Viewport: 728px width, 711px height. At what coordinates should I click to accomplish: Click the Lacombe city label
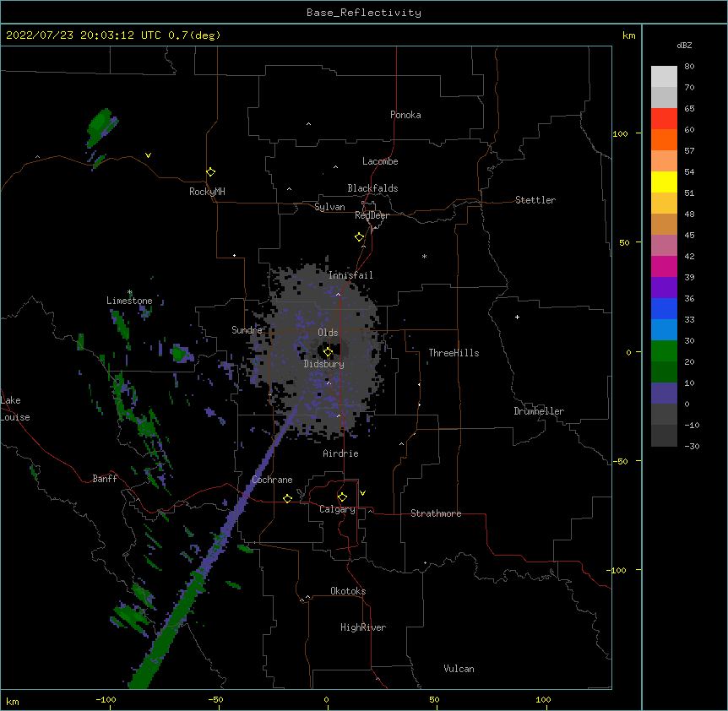380,161
